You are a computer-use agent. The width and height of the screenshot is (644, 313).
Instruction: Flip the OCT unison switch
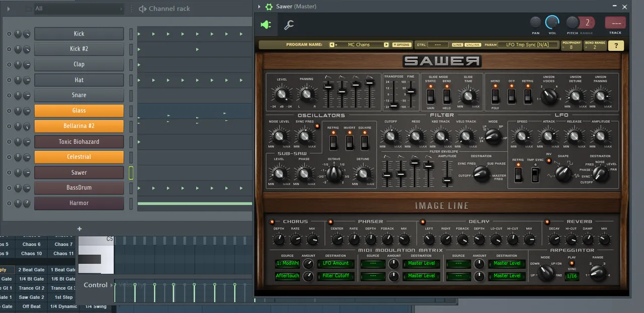click(x=511, y=95)
